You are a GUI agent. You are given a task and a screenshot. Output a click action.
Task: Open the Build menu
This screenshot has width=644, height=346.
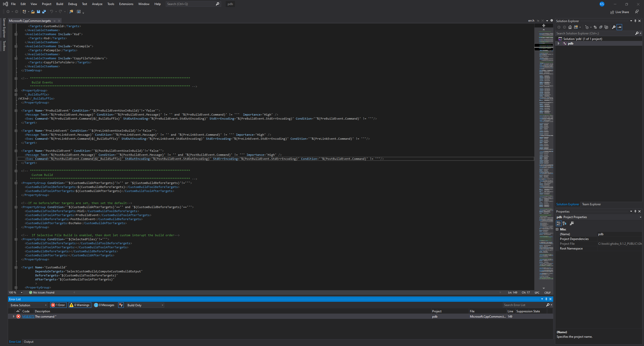coord(59,4)
